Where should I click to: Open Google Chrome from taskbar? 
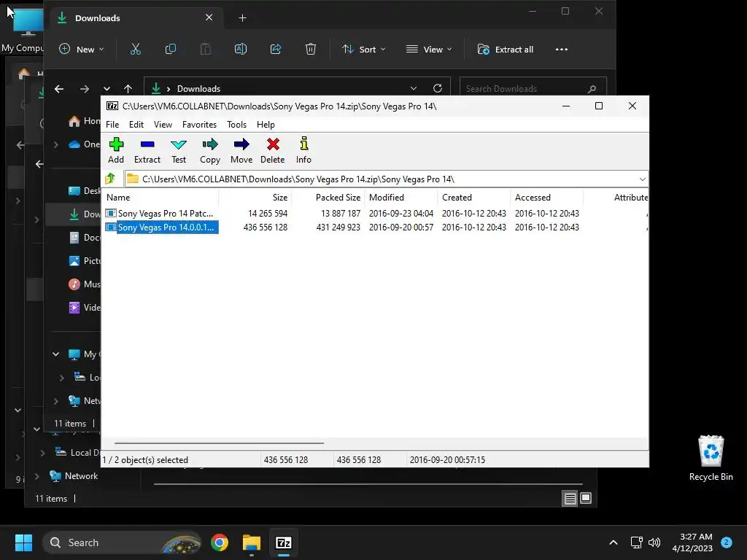tap(220, 542)
